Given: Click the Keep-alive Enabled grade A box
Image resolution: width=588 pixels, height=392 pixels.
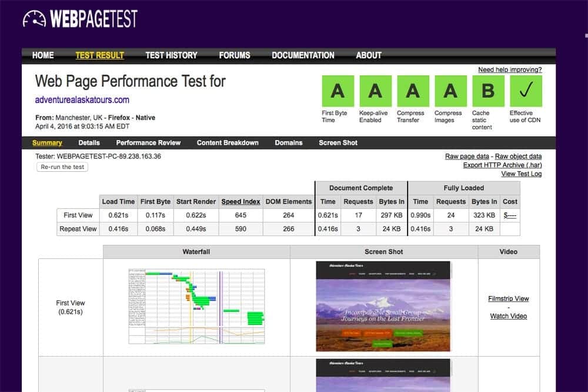Looking at the screenshot, I should [375, 91].
